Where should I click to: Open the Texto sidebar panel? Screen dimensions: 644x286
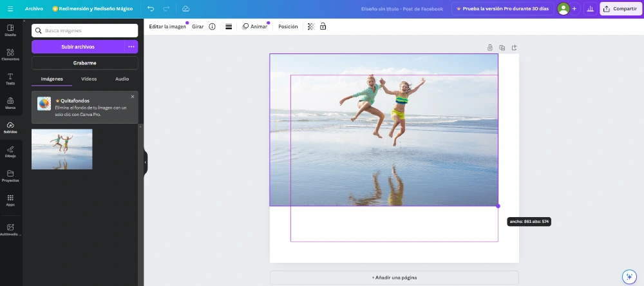coord(11,79)
